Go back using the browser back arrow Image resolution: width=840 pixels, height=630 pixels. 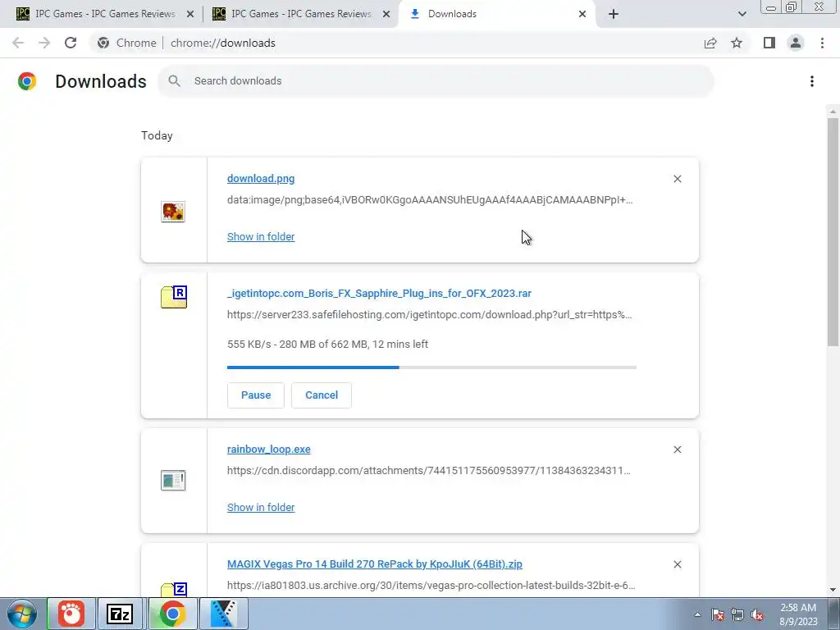(x=18, y=43)
